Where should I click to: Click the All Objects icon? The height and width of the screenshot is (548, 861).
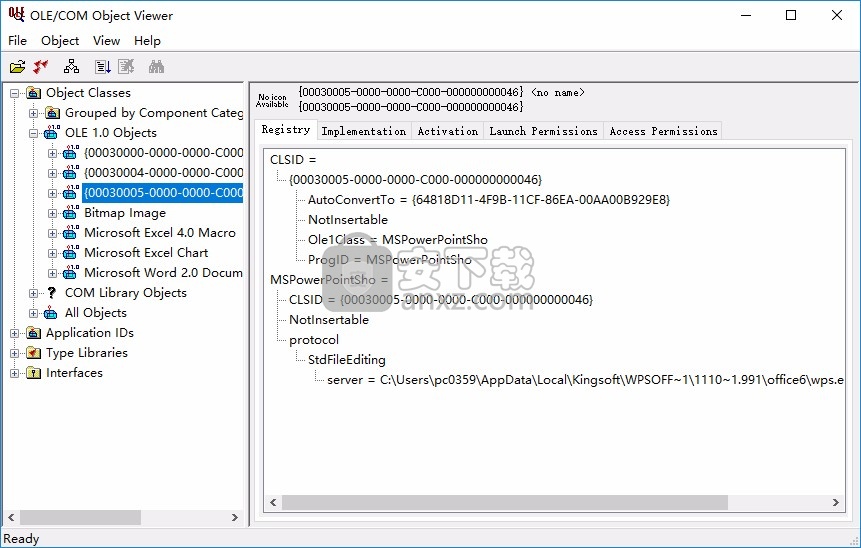coord(51,313)
